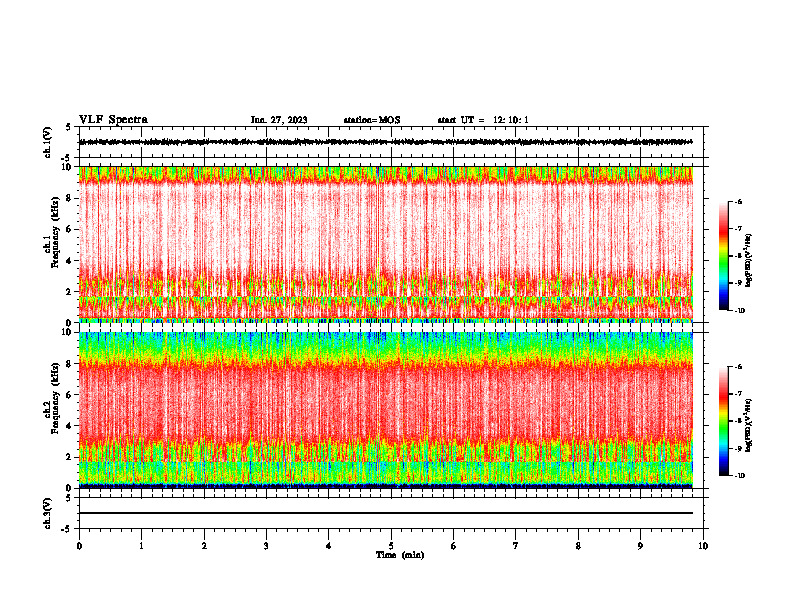The width and height of the screenshot is (792, 612).
Task: Click the "ch.1(V)" waveform axis label
Action: [x=47, y=142]
